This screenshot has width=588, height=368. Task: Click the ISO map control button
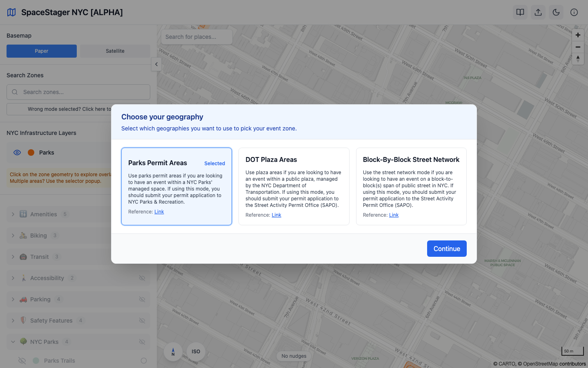[196, 352]
